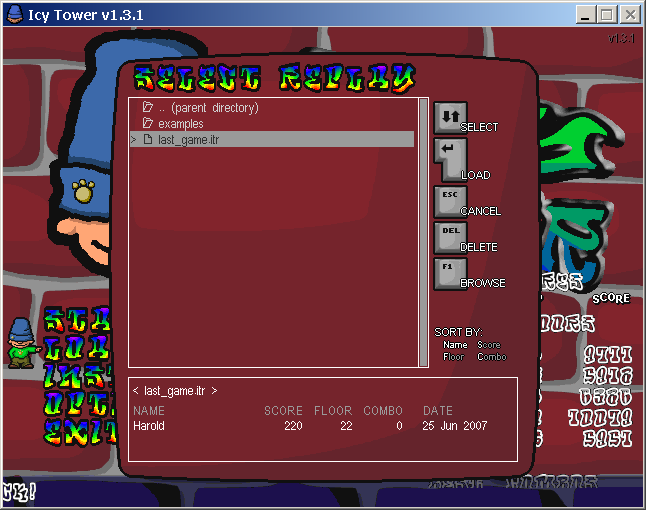646x510 pixels.
Task: Click the small Harold character sprite
Action: [23, 343]
